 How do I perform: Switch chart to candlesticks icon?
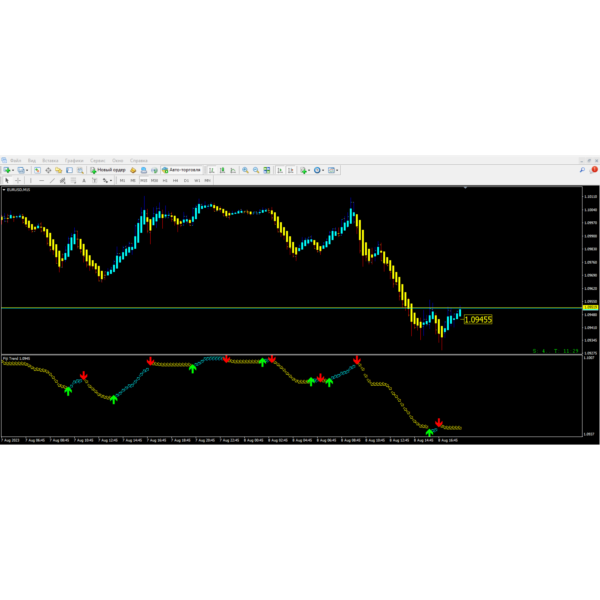click(222, 170)
